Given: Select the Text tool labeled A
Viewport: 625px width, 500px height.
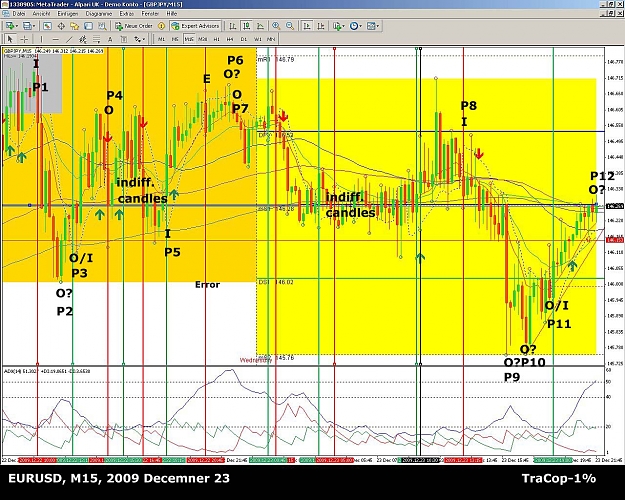Looking at the screenshot, I should (110, 39).
